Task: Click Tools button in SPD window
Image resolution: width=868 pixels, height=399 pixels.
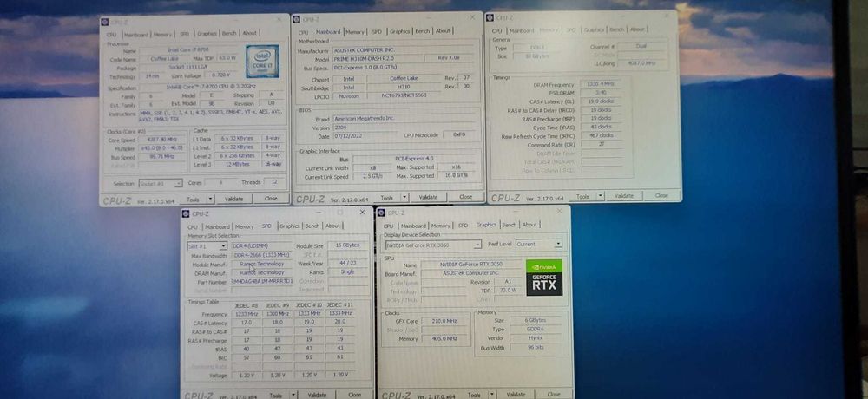Action: pos(276,395)
